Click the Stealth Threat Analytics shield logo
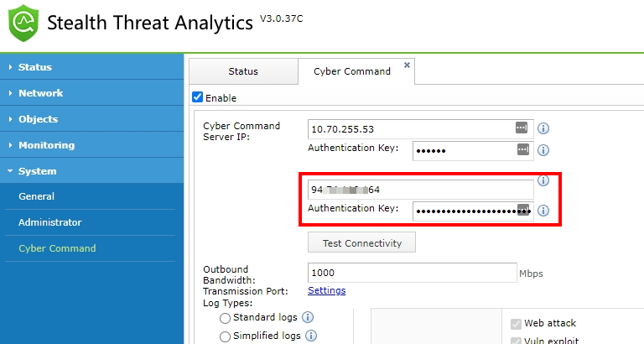Image resolution: width=644 pixels, height=344 pixels. click(23, 23)
